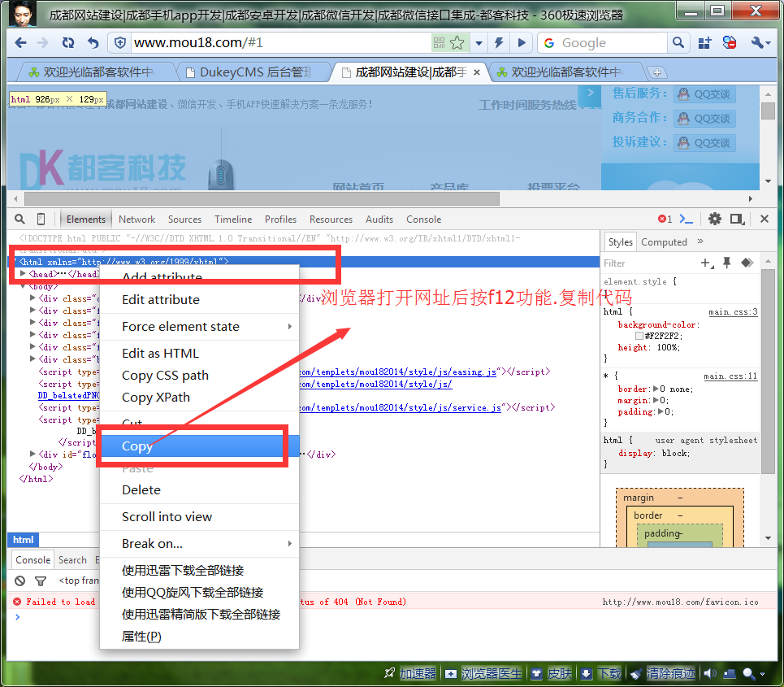This screenshot has width=784, height=687.
Task: Switch to the Sources tab
Action: pos(184,220)
